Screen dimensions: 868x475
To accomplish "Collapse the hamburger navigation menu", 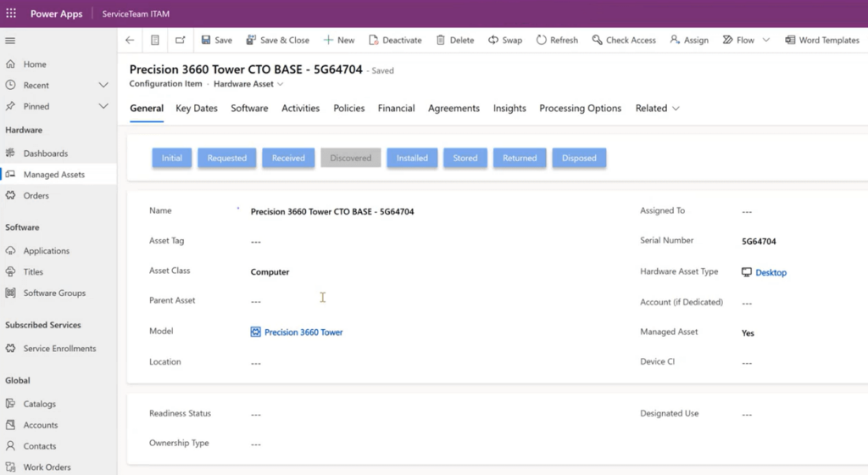I will pyautogui.click(x=10, y=41).
